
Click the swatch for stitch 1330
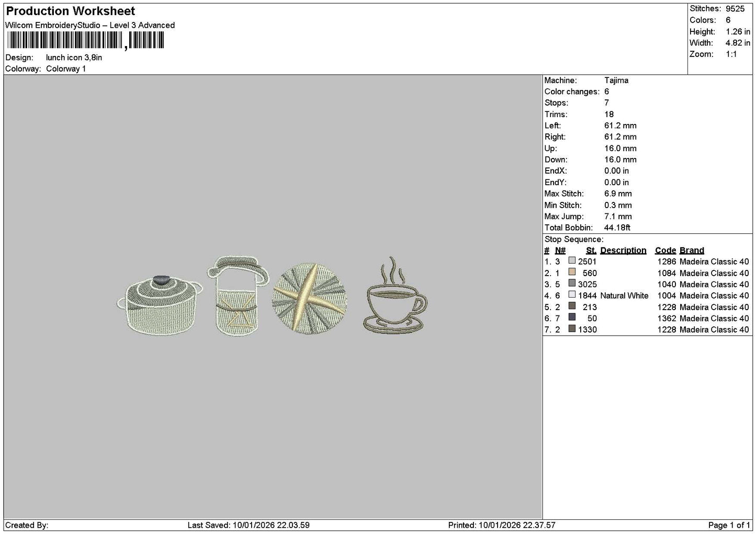click(x=572, y=329)
